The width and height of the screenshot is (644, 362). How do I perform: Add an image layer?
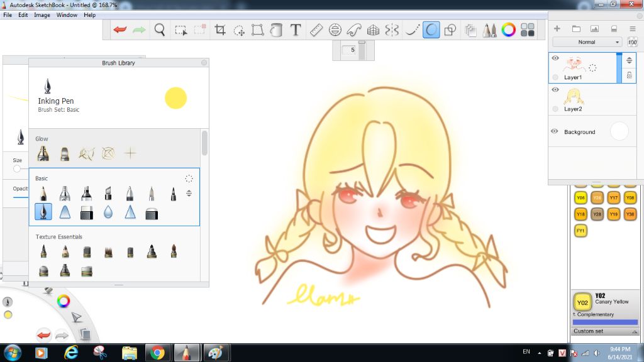(x=594, y=29)
